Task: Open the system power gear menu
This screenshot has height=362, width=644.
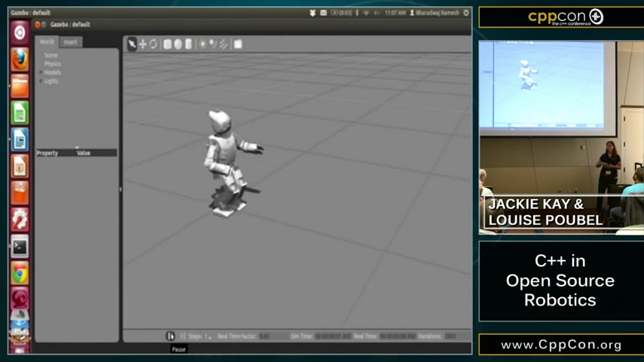Action: 466,13
